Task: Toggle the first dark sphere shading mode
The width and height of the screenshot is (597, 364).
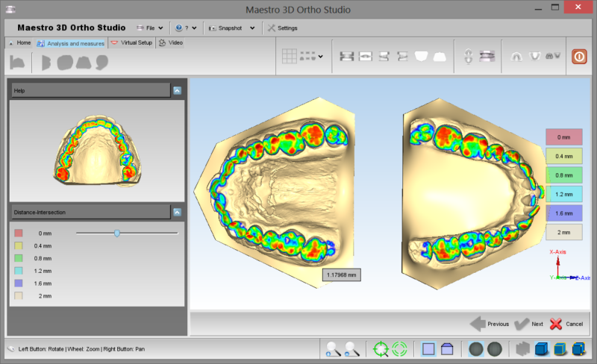Action: tap(476, 349)
